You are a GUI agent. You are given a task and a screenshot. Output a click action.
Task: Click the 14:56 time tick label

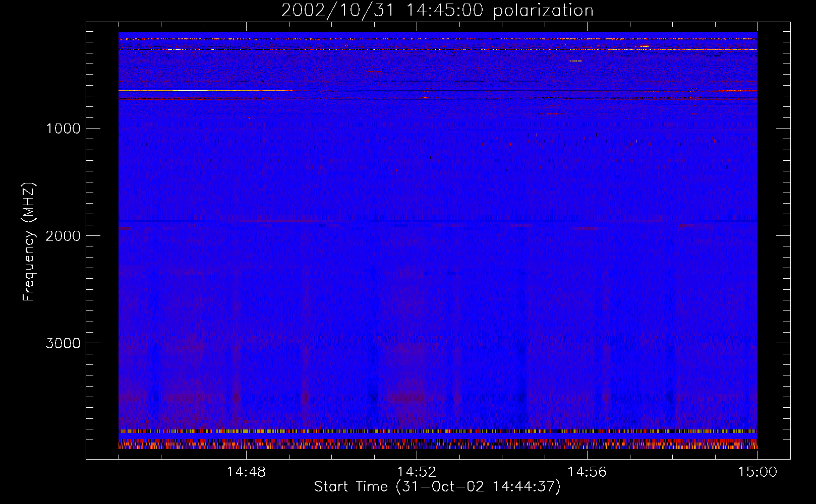(587, 472)
